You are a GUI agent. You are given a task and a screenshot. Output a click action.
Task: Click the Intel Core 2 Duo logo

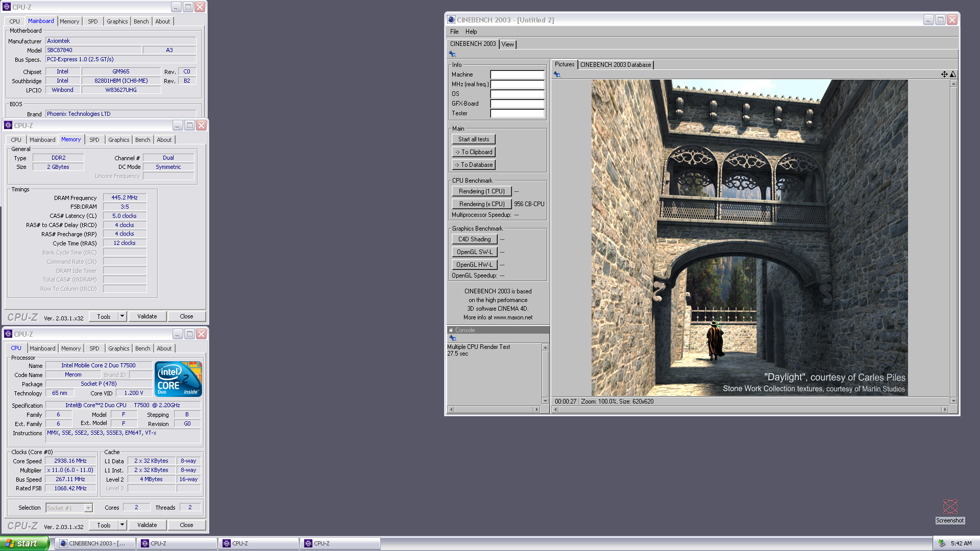tap(178, 379)
